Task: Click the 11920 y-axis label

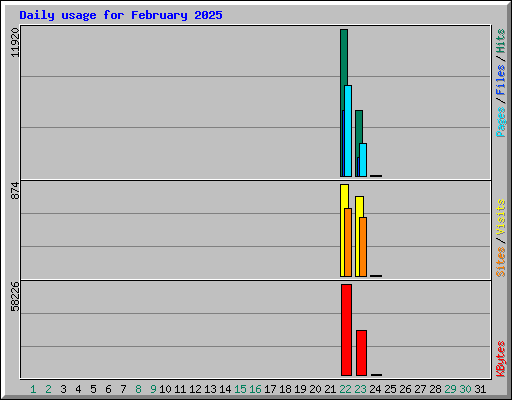Action: [x=15, y=42]
